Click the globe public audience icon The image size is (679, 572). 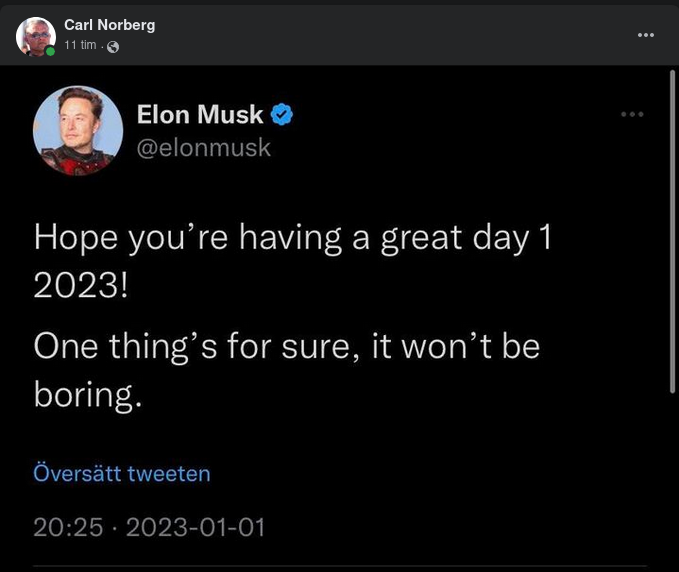(113, 47)
